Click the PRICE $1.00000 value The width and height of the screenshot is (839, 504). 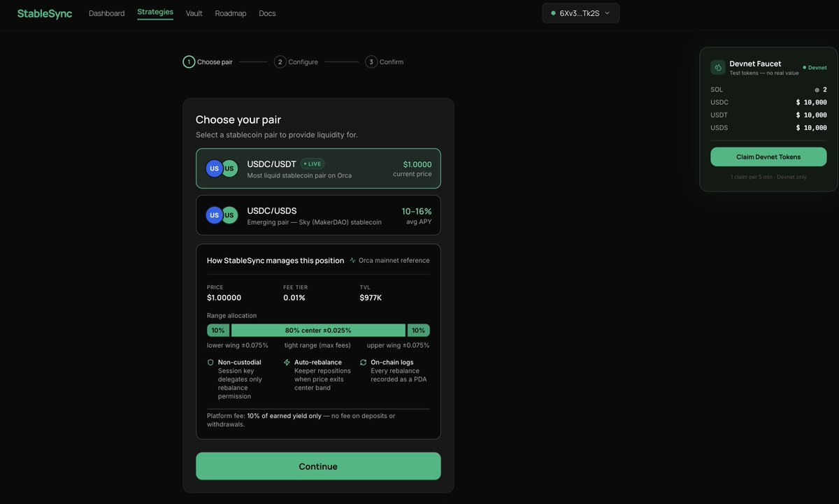click(x=224, y=298)
